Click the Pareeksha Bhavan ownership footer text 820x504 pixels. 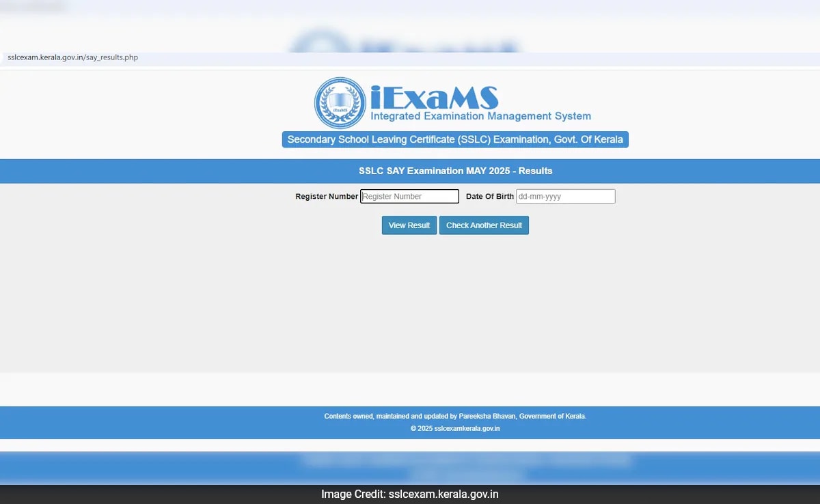[455, 416]
